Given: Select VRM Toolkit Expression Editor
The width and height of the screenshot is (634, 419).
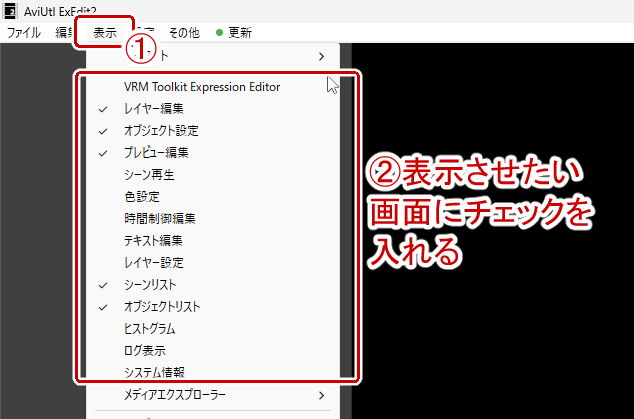Looking at the screenshot, I should 213,87.
